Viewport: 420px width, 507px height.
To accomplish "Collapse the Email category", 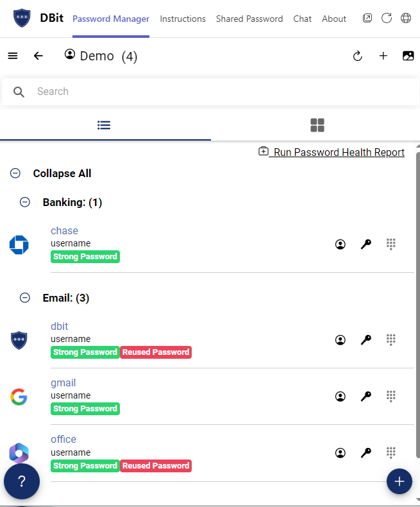I will pyautogui.click(x=25, y=298).
